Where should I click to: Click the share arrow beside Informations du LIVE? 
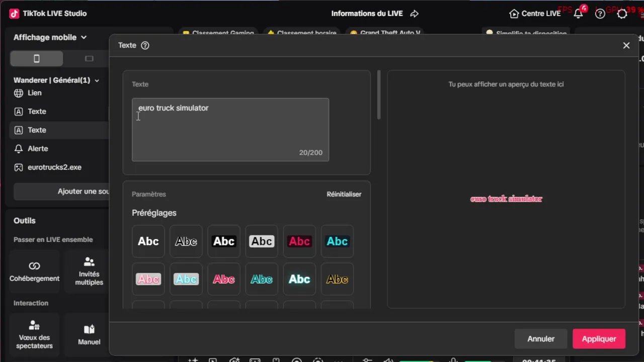click(x=414, y=14)
